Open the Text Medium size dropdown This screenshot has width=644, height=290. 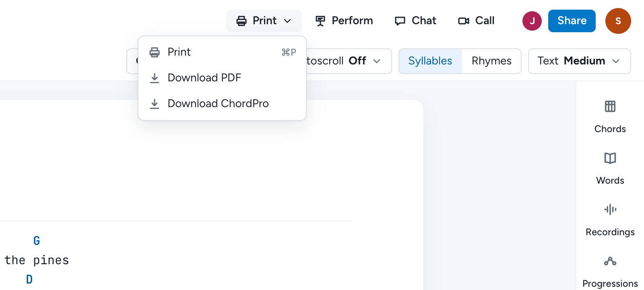(580, 61)
